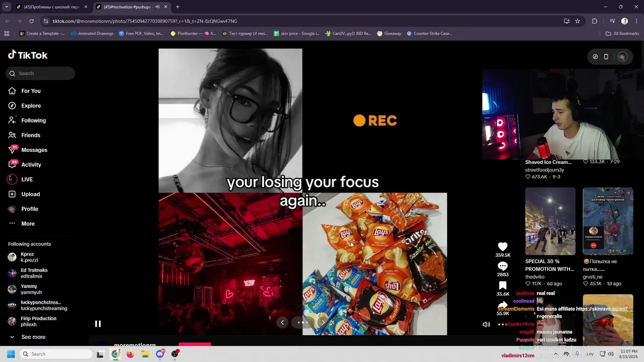The width and height of the screenshot is (644, 362).
Task: Share the post with arrow icon
Action: (503, 305)
